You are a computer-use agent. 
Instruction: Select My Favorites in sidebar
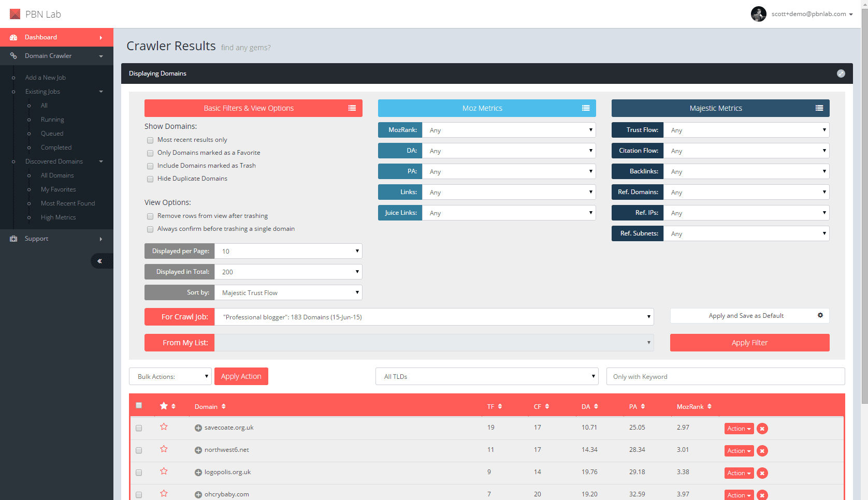point(58,189)
